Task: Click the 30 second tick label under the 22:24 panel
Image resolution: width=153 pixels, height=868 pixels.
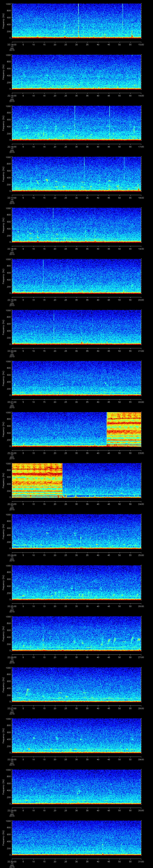Action: click(x=76, y=555)
